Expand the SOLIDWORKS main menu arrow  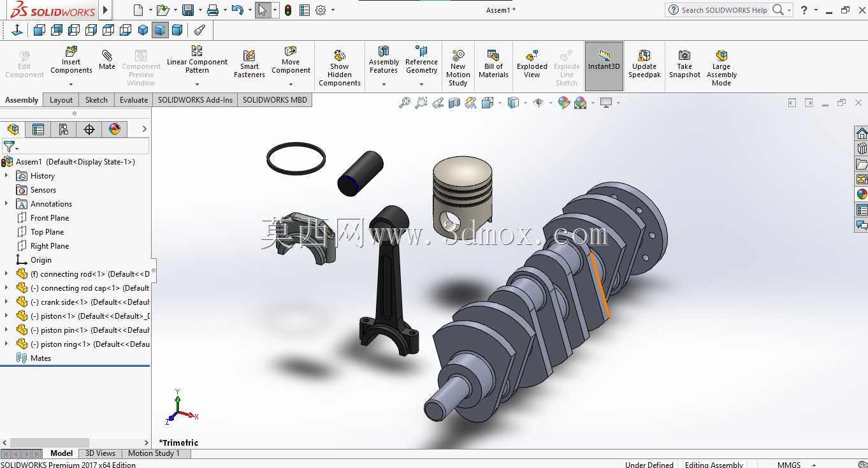(x=106, y=10)
